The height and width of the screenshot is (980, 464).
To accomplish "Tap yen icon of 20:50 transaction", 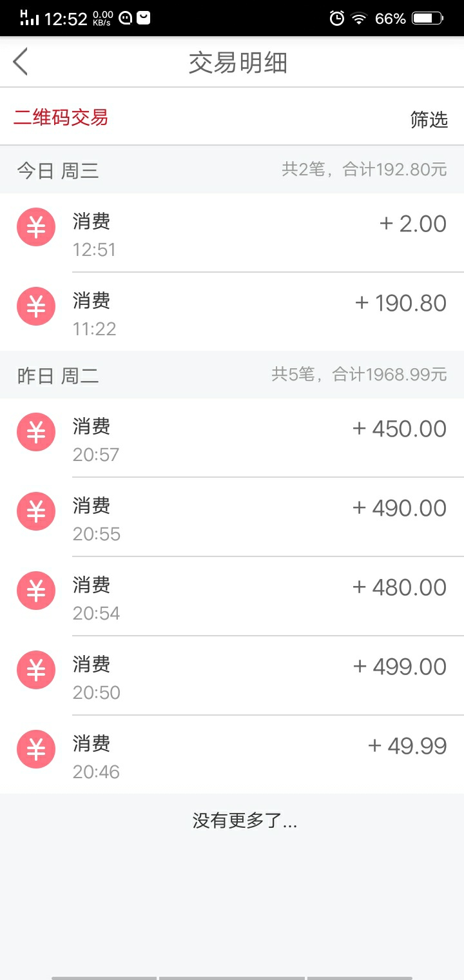I will coord(36,670).
